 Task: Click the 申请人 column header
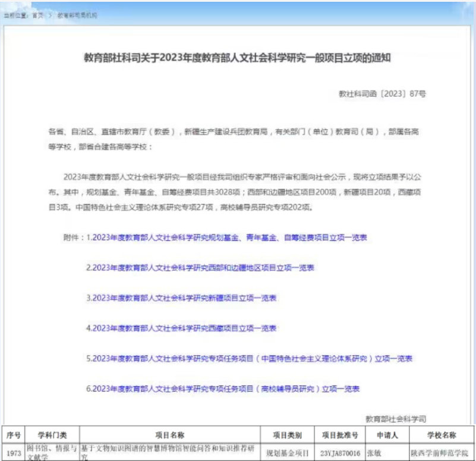[386, 435]
